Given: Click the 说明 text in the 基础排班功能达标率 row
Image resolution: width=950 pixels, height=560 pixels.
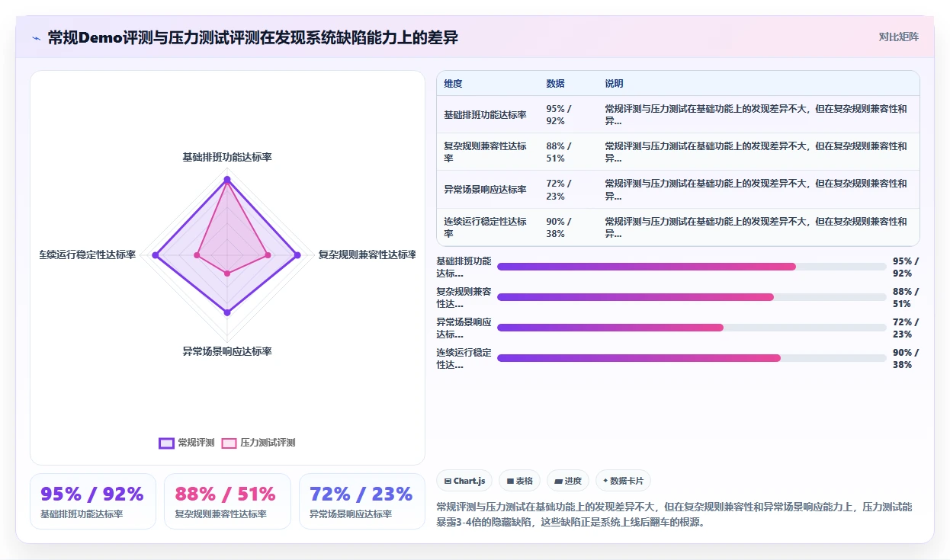Looking at the screenshot, I should point(756,114).
